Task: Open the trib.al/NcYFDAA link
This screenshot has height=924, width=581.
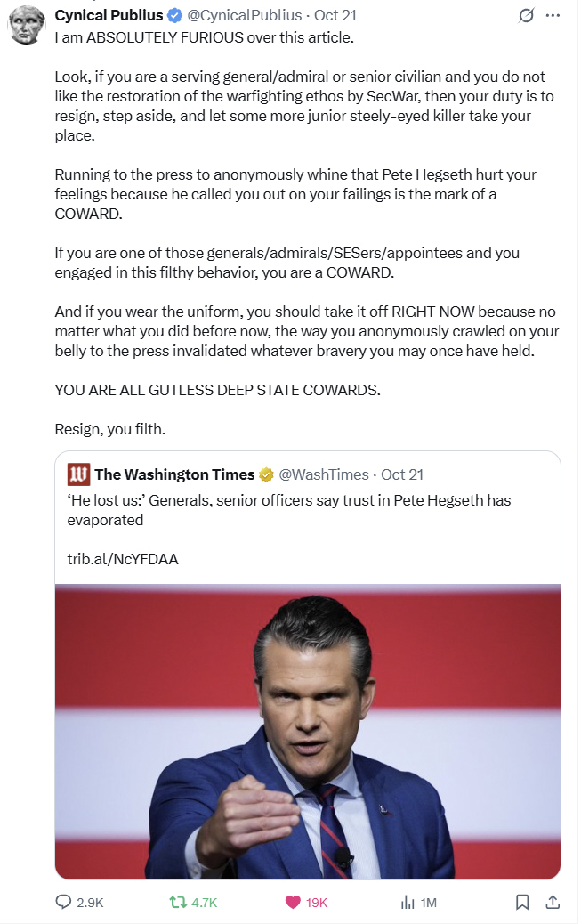Action: coord(123,559)
